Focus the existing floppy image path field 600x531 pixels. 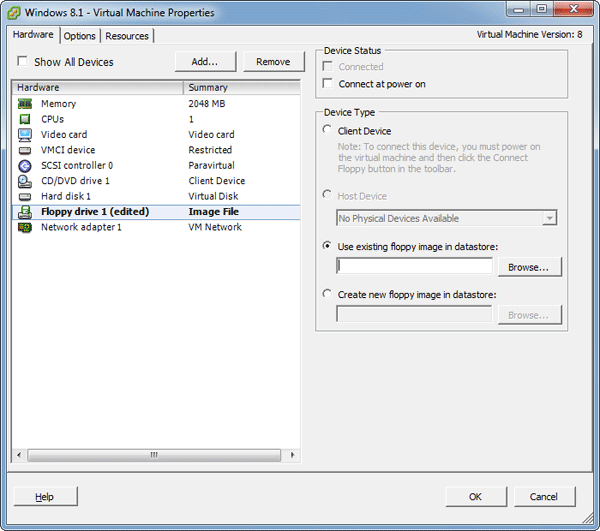tap(415, 266)
